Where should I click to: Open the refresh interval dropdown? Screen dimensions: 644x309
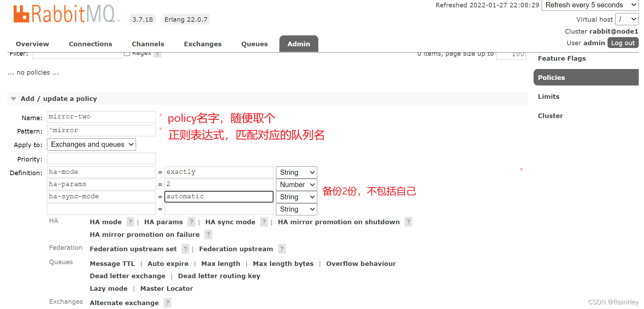(x=590, y=5)
